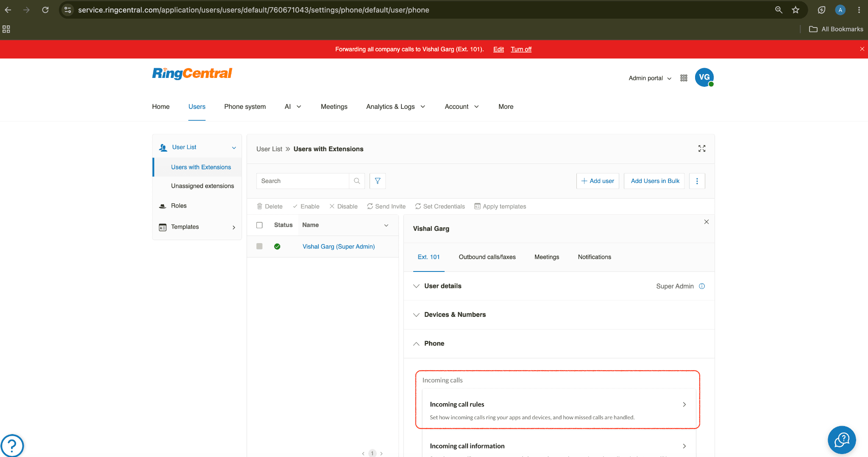Viewport: 868px width, 457px height.
Task: Click the Set Credentials toolbar action
Action: 440,207
